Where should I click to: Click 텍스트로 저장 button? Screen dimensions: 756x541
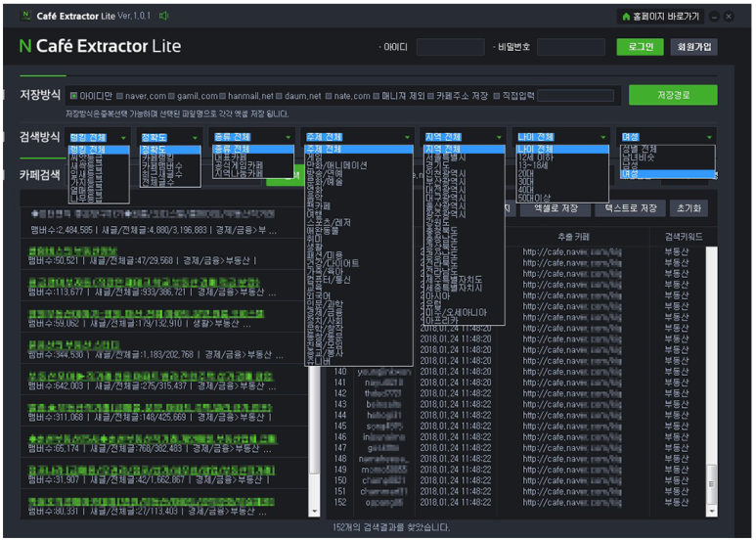pos(630,208)
